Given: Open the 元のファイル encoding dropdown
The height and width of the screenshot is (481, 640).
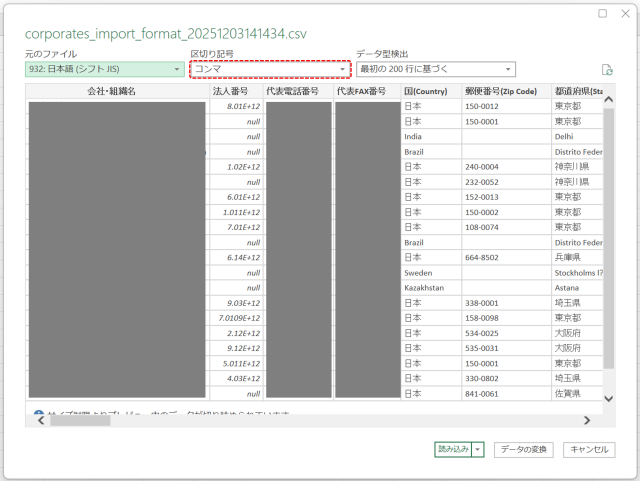Looking at the screenshot, I should click(104, 69).
